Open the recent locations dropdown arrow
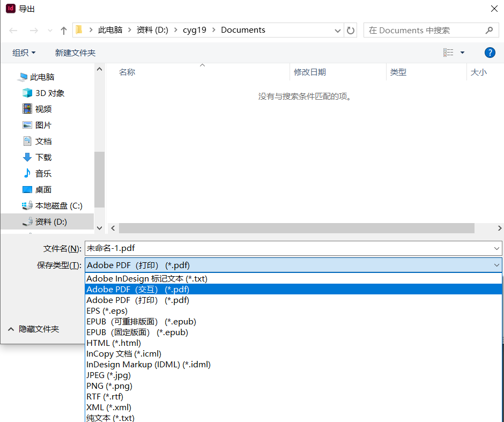Image resolution: width=504 pixels, height=422 pixels. coord(50,31)
